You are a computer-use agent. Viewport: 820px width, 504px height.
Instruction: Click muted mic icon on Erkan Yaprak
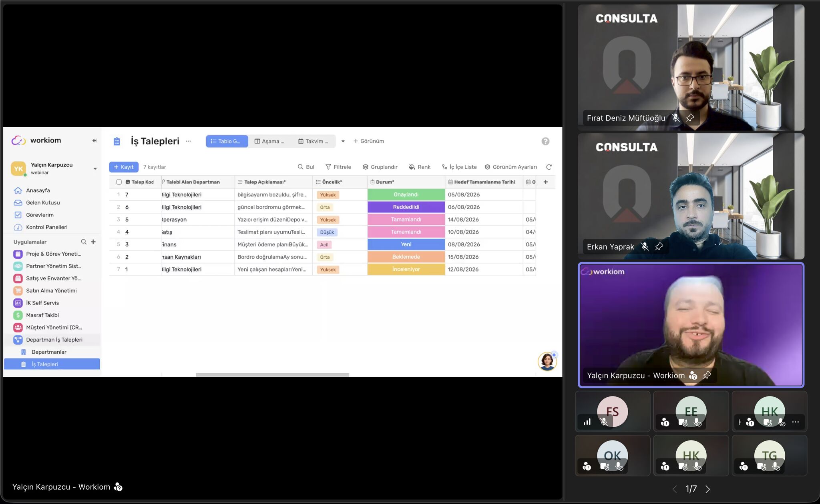pyautogui.click(x=645, y=246)
